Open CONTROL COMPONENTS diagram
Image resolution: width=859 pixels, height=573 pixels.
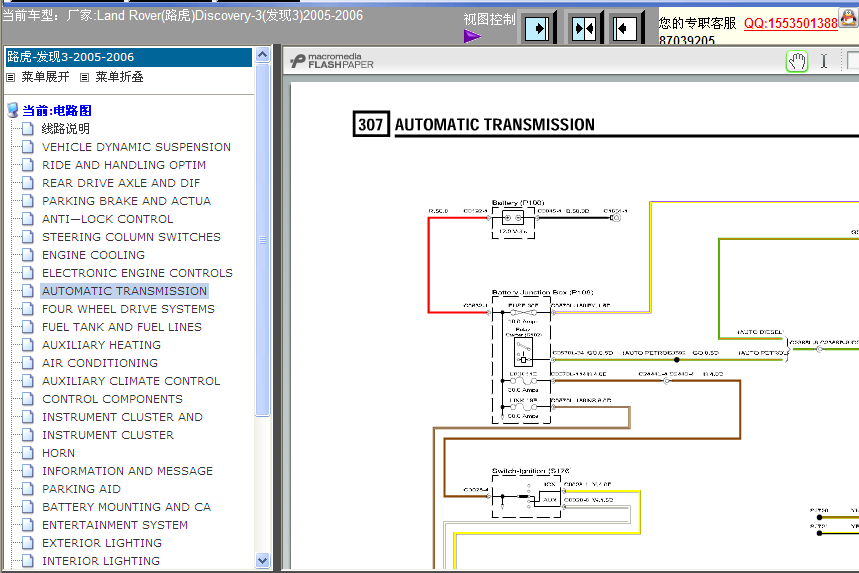click(x=112, y=399)
